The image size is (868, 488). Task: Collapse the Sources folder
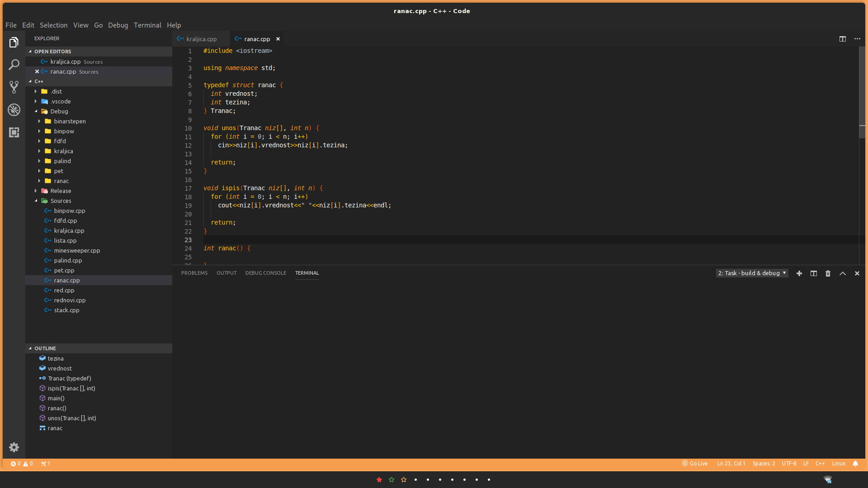click(x=99, y=201)
